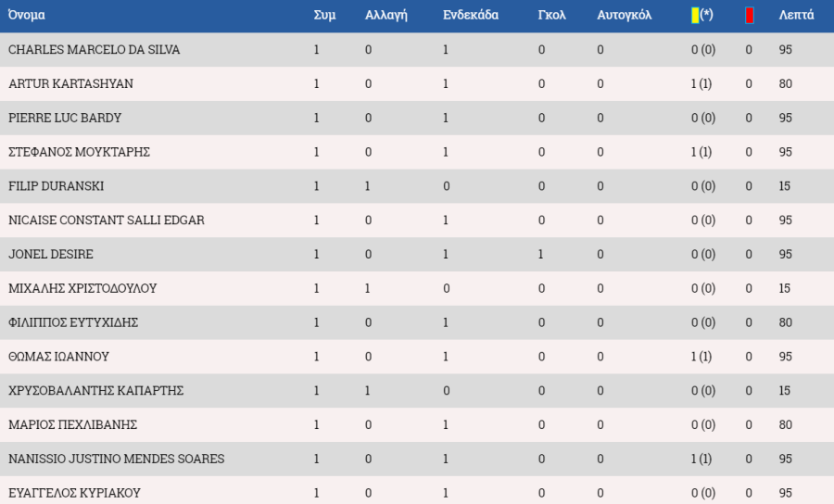The image size is (834, 504).
Task: Click the Συμ column header
Action: 324,15
